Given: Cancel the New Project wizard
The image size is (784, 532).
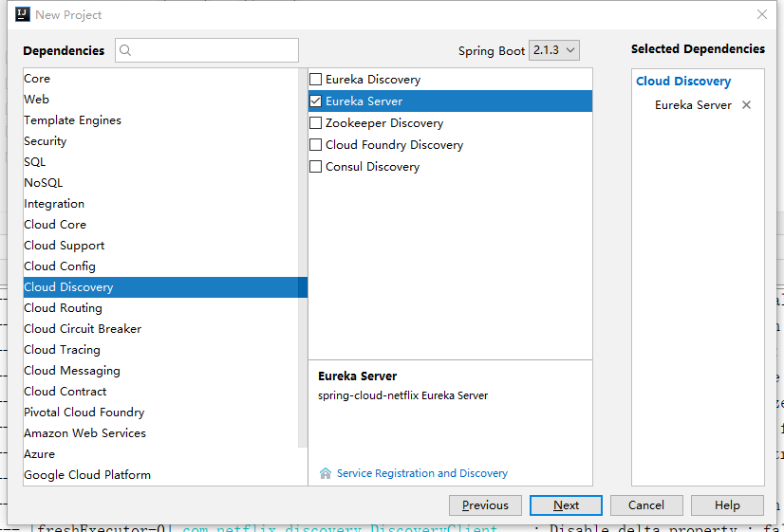Looking at the screenshot, I should coord(646,505).
